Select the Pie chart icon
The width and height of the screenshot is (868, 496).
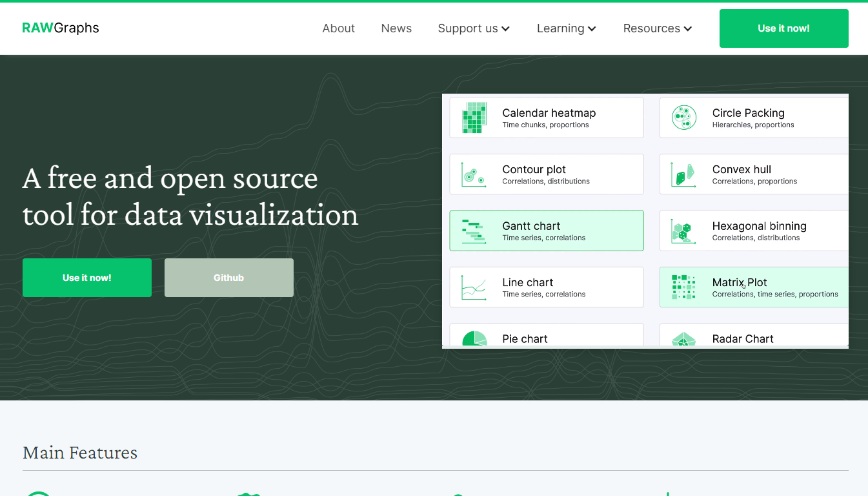point(474,338)
